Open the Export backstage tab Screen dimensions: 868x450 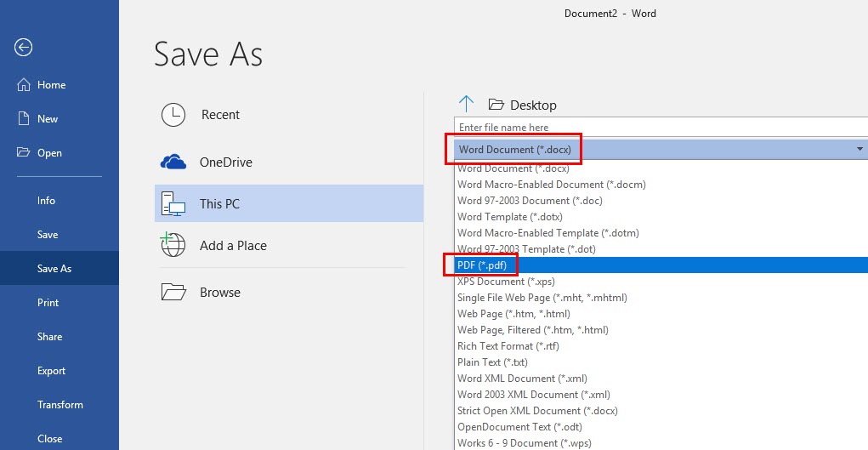(x=60, y=371)
